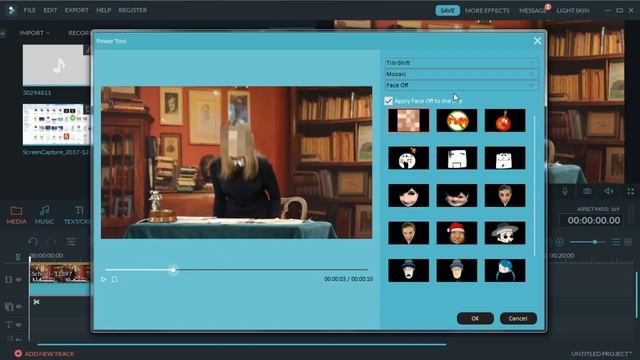Toggle text track visibility eye
The image size is (640, 360).
19,325
